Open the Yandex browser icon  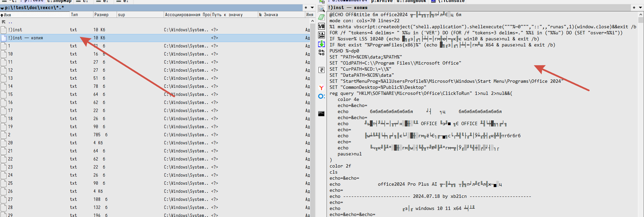point(321,87)
